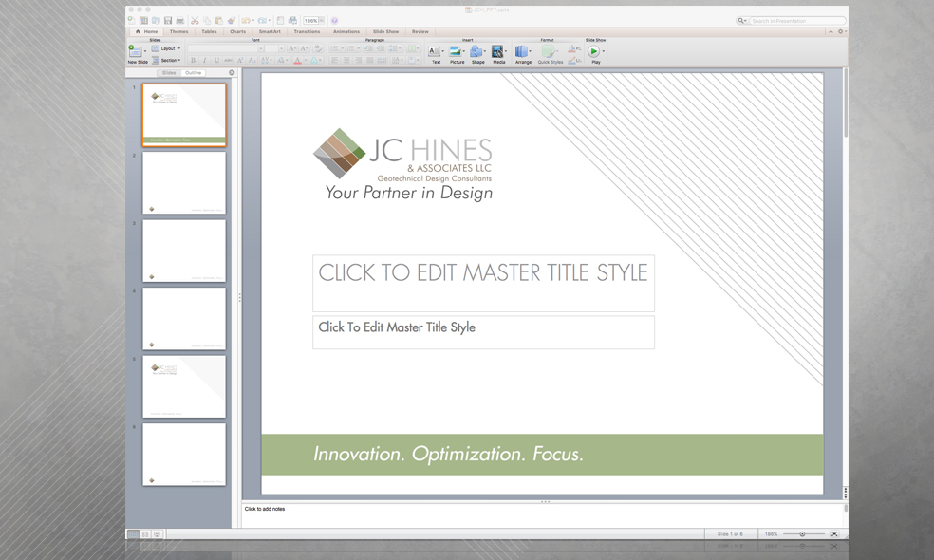Collapse the ribbon with the up chevron
The height and width of the screenshot is (560, 934).
point(831,31)
